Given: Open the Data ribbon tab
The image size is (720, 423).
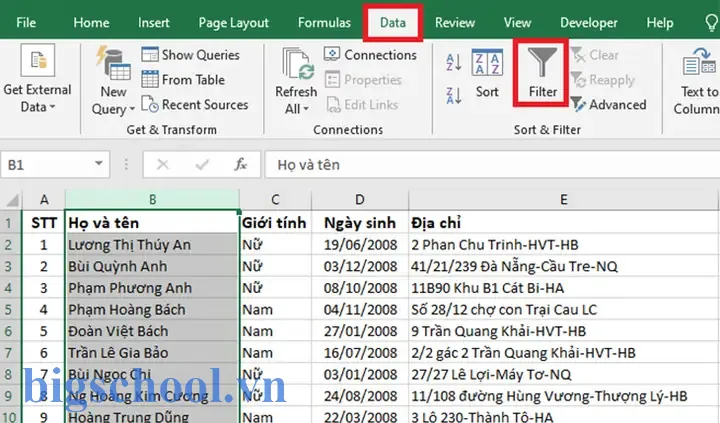Looking at the screenshot, I should (x=393, y=23).
